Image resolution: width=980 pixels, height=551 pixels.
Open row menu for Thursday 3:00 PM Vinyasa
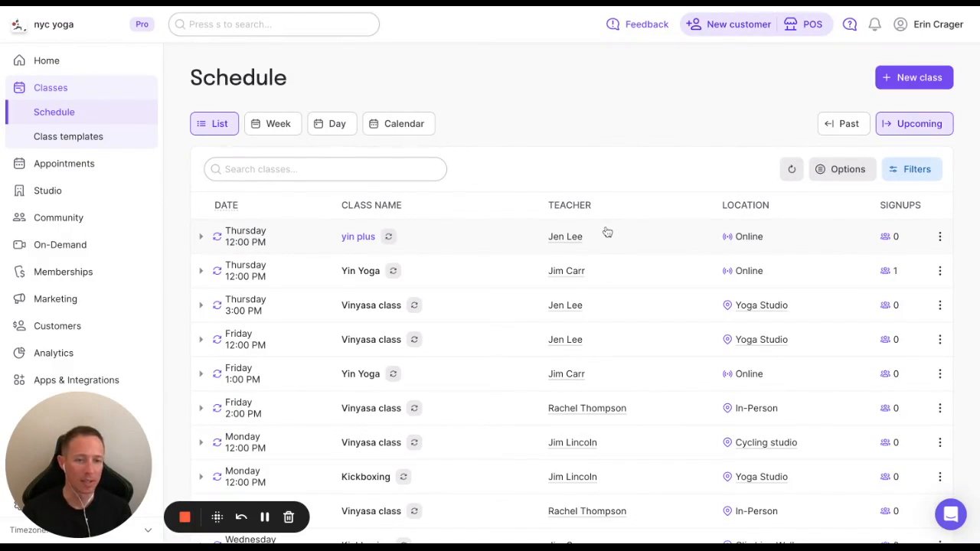[939, 305]
